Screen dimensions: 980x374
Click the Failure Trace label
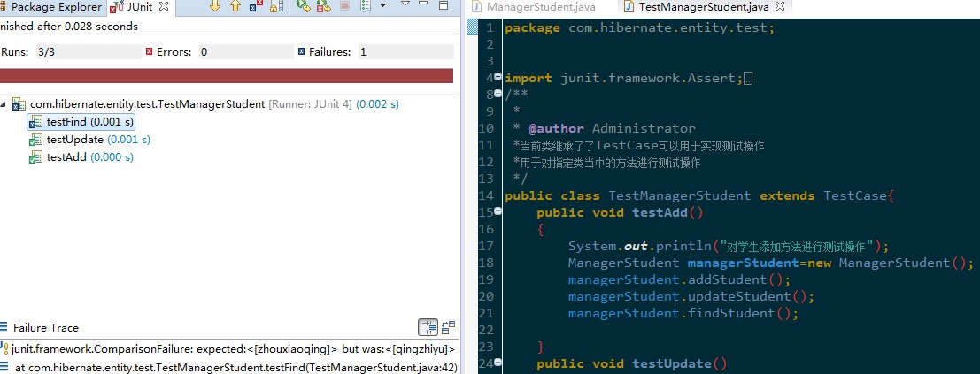click(46, 328)
